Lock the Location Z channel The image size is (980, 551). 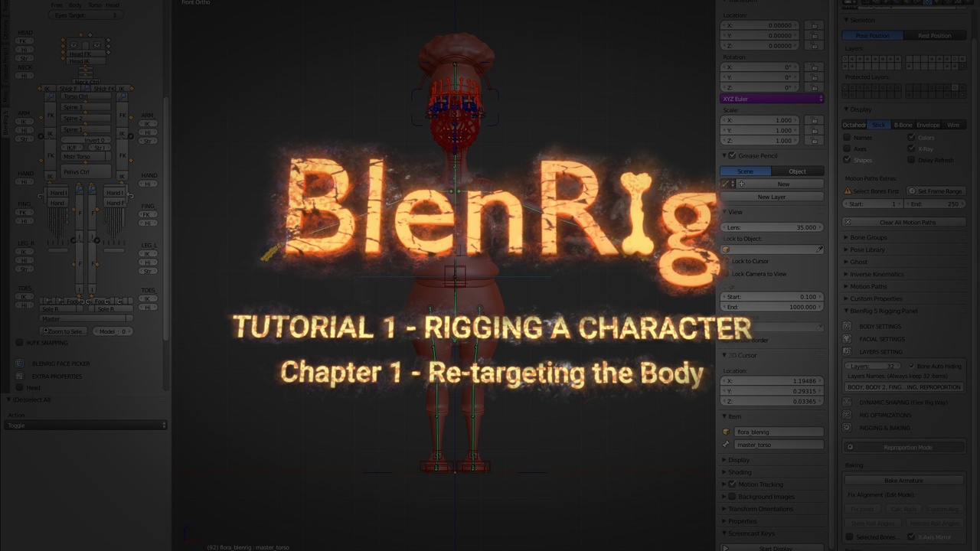(815, 46)
